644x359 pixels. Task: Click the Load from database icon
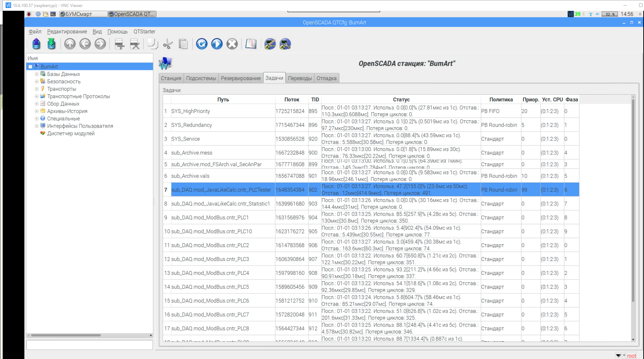(x=37, y=44)
